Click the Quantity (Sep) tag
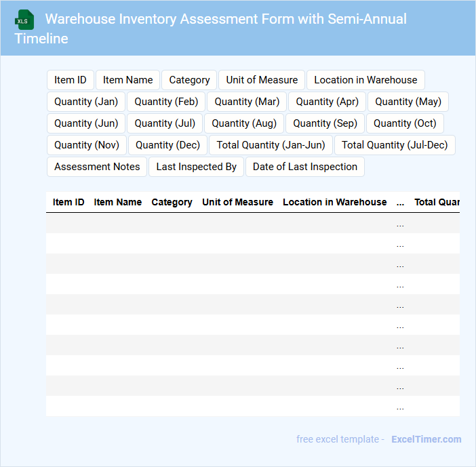 [325, 123]
